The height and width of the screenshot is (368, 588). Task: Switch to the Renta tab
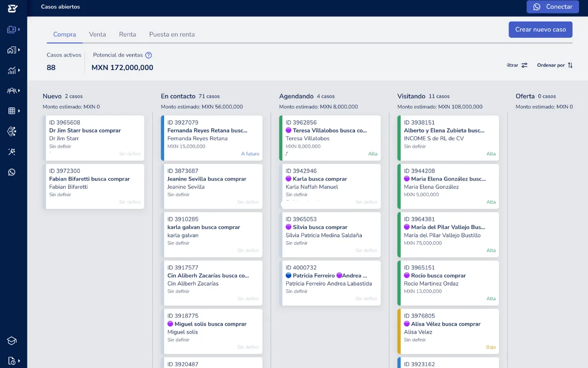(x=127, y=34)
